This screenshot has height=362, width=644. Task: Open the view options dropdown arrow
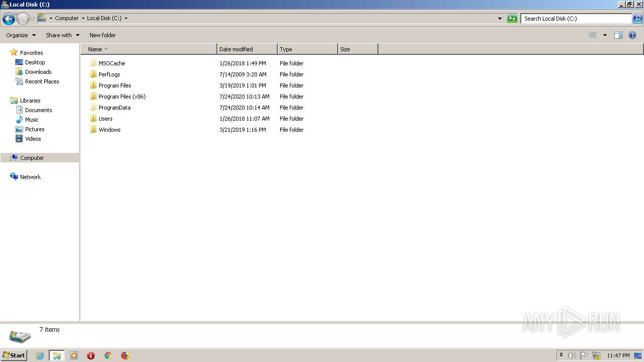click(605, 35)
